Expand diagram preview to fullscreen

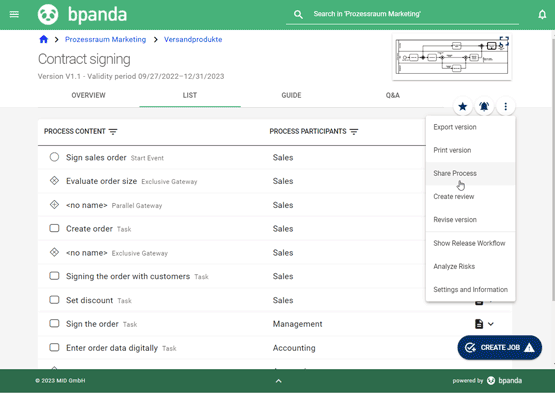point(504,41)
